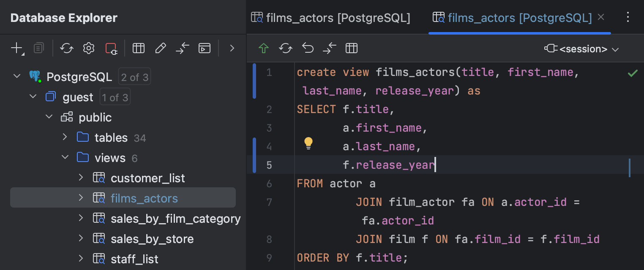The height and width of the screenshot is (270, 644).
Task: Jump to the query console icon
Action: click(183, 48)
